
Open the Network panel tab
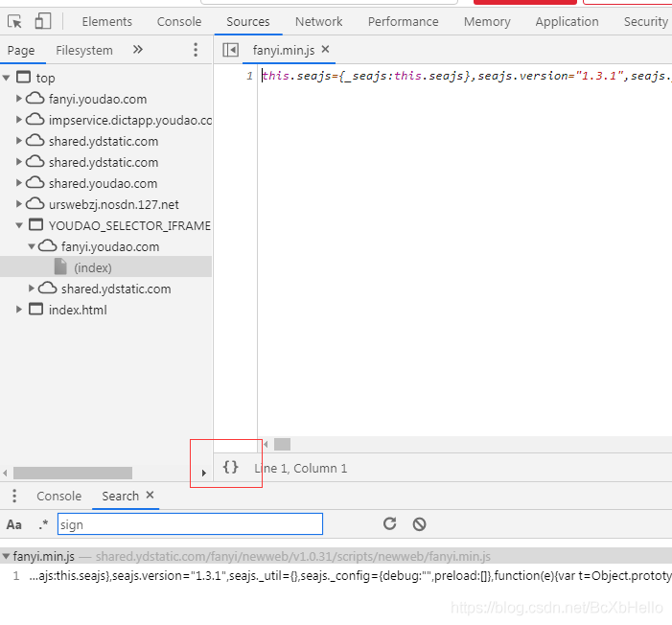tap(319, 21)
